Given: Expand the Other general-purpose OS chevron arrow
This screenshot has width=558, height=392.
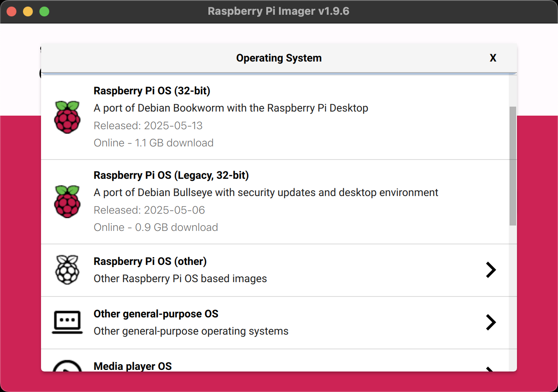Looking at the screenshot, I should (491, 322).
